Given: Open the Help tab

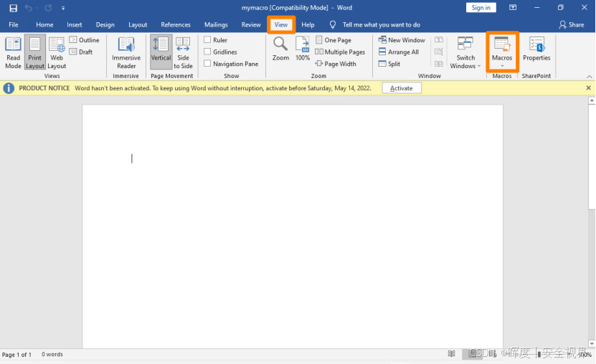Looking at the screenshot, I should click(308, 24).
